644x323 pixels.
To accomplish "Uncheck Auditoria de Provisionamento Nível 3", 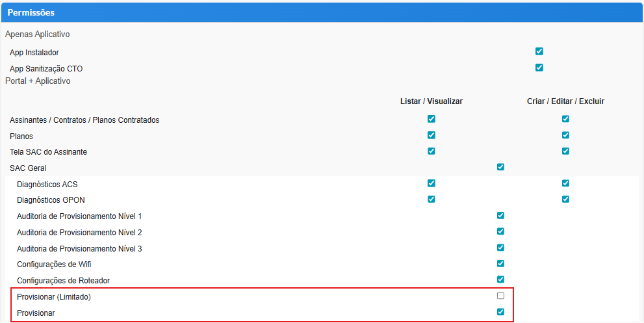I will coord(500,248).
